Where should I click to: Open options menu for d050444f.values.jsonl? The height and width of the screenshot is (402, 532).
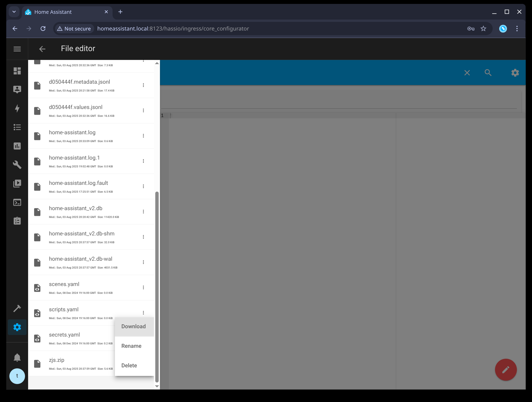point(143,111)
